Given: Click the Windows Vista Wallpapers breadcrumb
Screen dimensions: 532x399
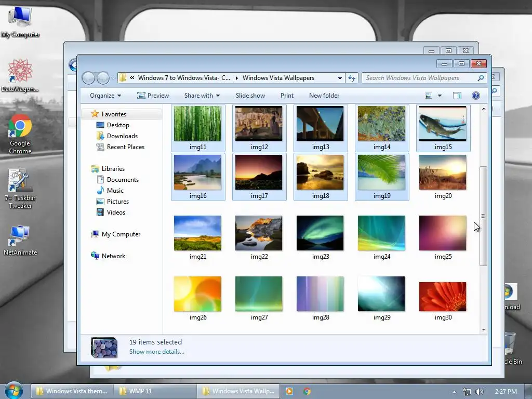Looking at the screenshot, I should click(278, 78).
